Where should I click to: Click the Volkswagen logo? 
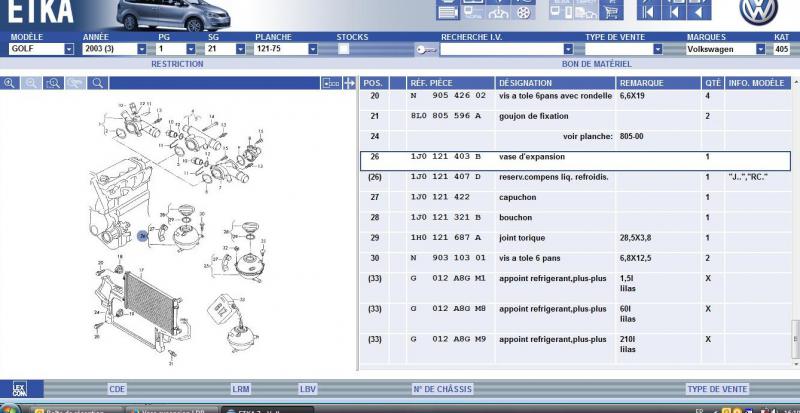click(x=759, y=11)
